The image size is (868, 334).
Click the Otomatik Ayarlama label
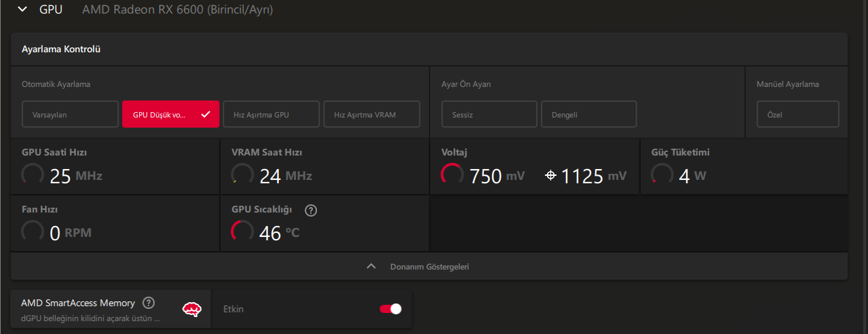click(x=56, y=84)
